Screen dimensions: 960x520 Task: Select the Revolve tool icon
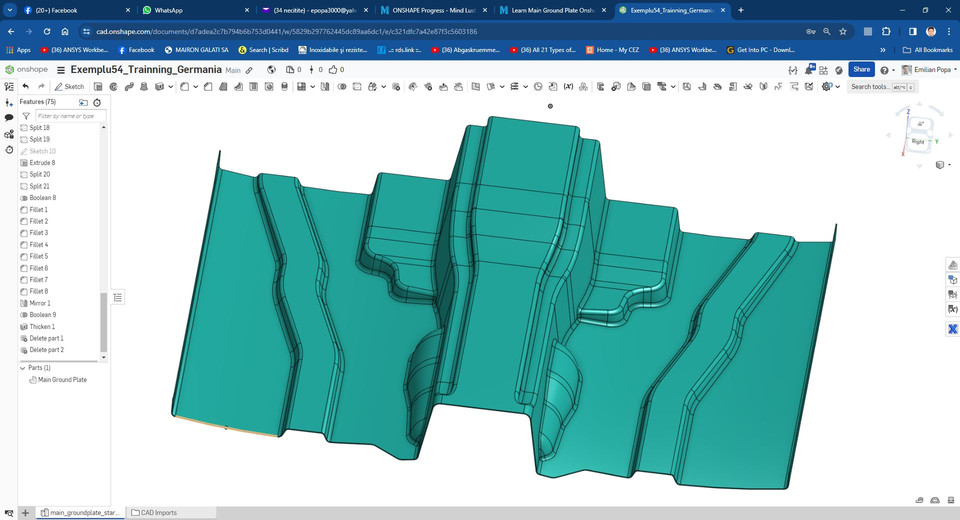(x=113, y=86)
